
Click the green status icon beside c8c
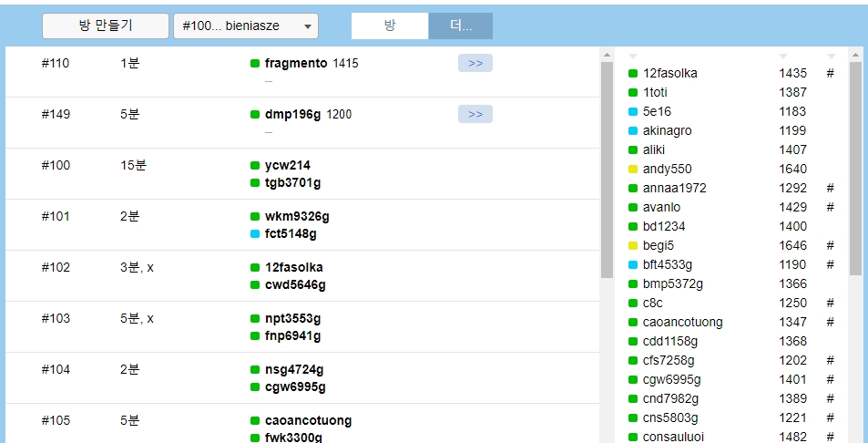pyautogui.click(x=633, y=304)
